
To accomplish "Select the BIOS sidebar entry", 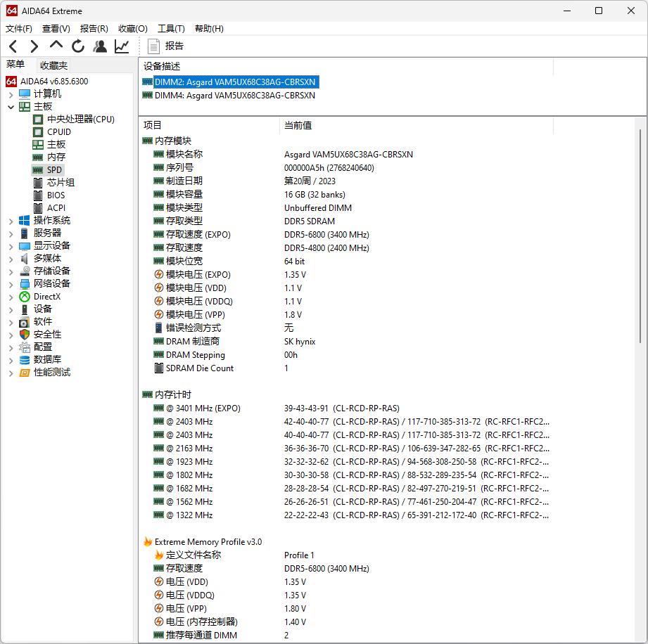I will 56,195.
